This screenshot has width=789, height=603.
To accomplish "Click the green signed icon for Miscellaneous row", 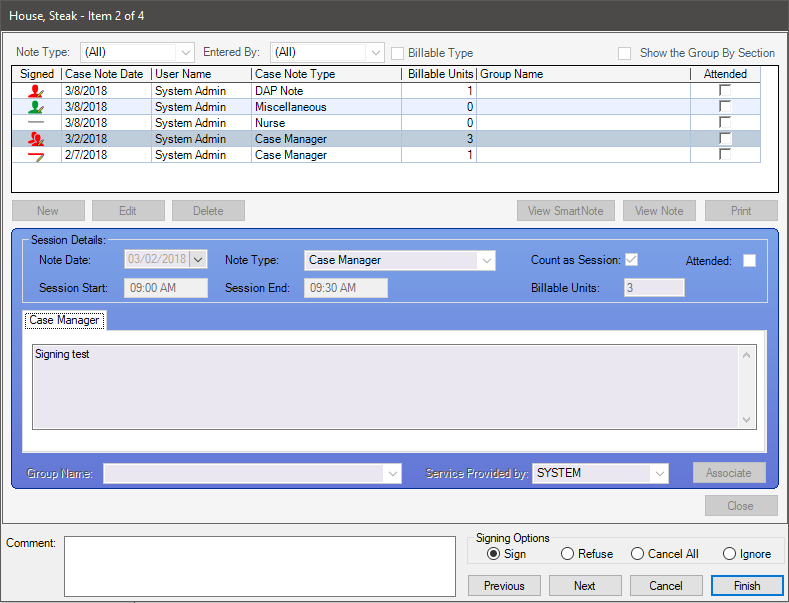I will point(36,107).
